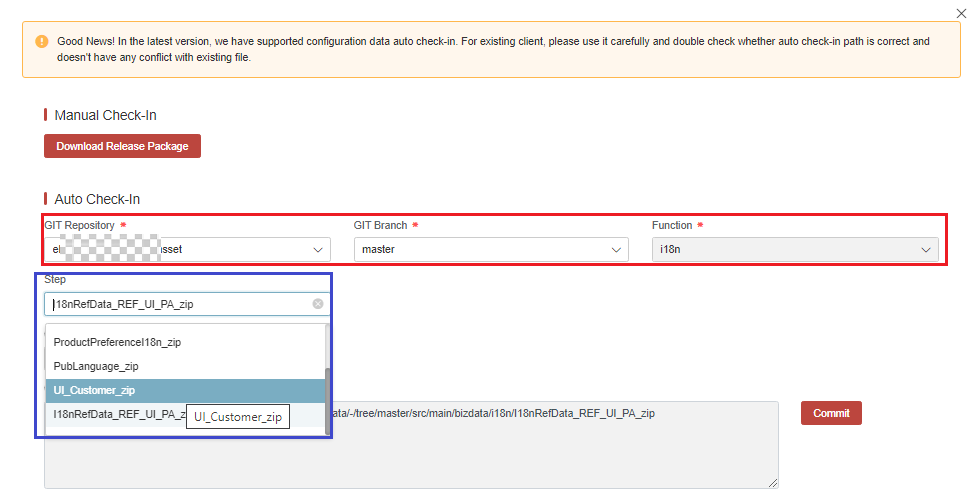Expand the Function dropdown arrow
The width and height of the screenshot is (980, 501).
pyautogui.click(x=926, y=249)
